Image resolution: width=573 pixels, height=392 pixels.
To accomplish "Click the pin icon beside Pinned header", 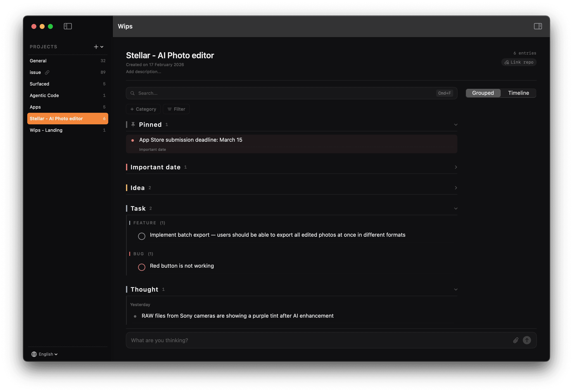I will (x=133, y=124).
